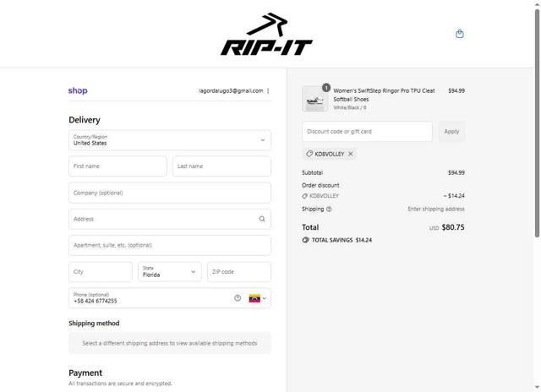
Task: Open the shopping bag cart icon
Action: tap(459, 34)
